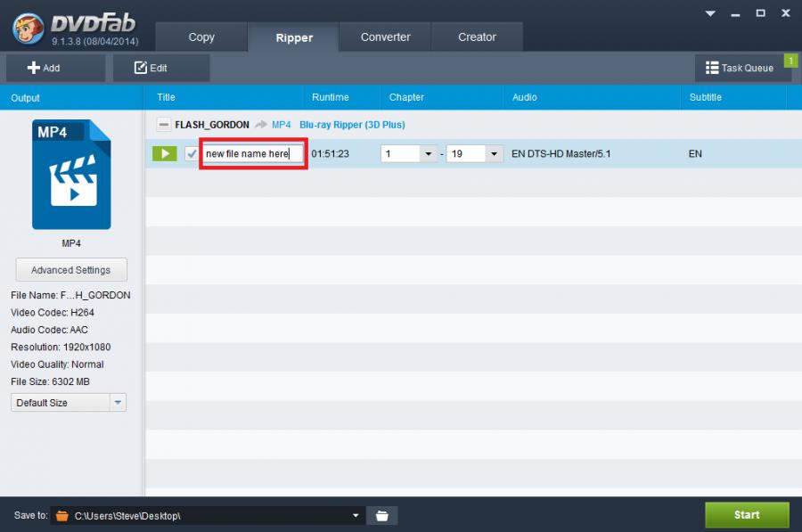Screen dimensions: 802x532
Task: Browse for output folder with the folder button
Action: [x=382, y=516]
